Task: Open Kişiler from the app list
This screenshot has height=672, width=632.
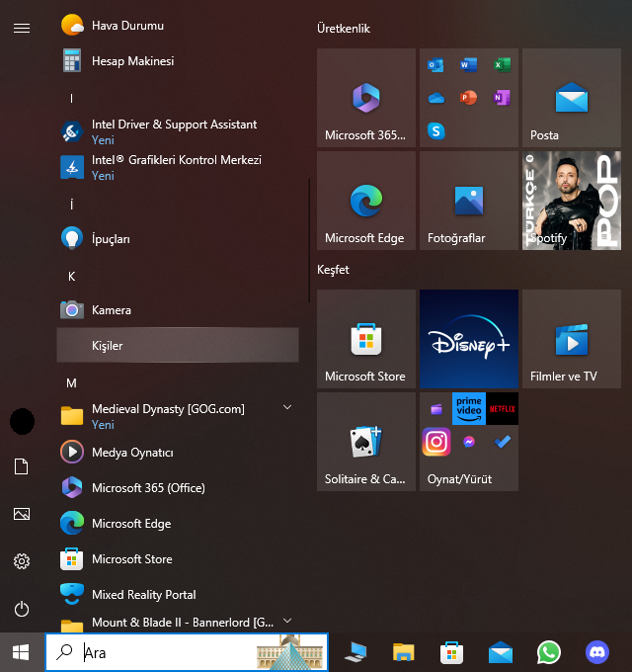Action: 178,345
